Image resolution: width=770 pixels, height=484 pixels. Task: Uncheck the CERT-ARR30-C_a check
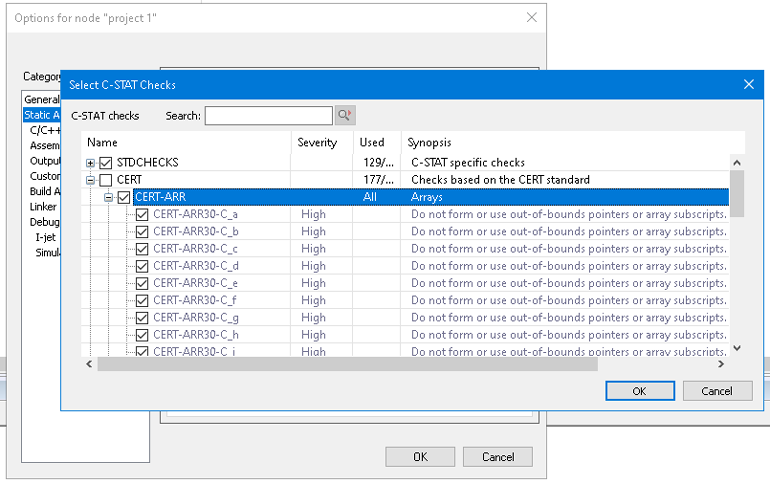pos(142,214)
